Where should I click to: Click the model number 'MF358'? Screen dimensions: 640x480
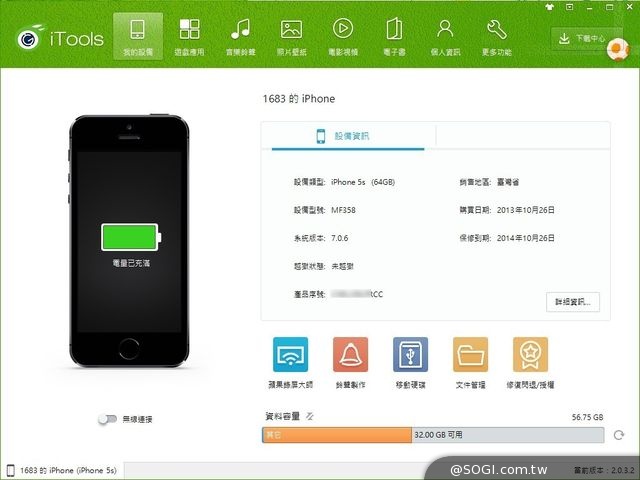(x=343, y=210)
